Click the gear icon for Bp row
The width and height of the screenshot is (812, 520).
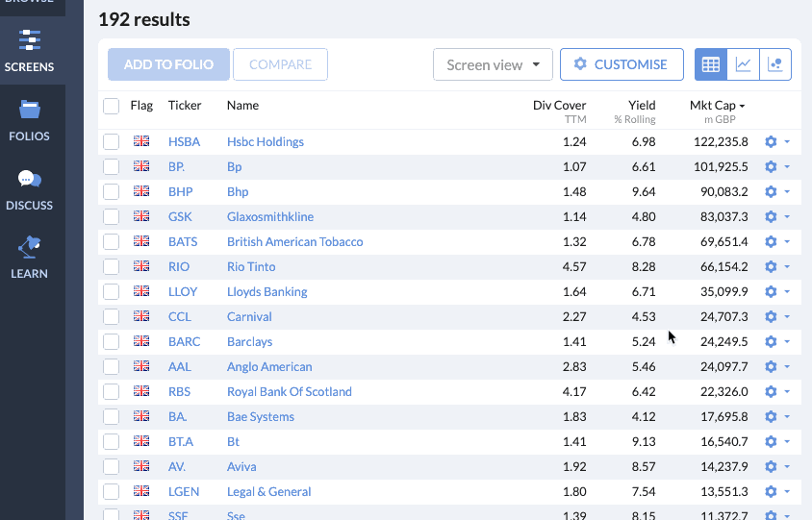(771, 166)
